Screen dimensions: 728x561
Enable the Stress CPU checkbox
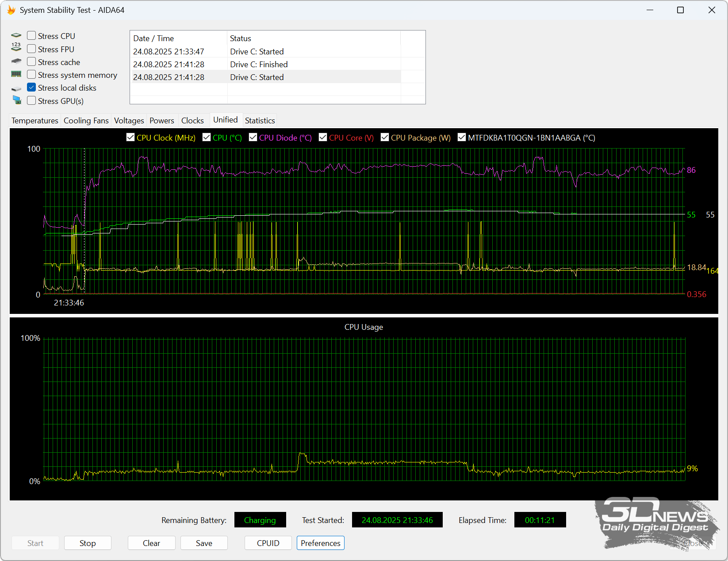(31, 35)
